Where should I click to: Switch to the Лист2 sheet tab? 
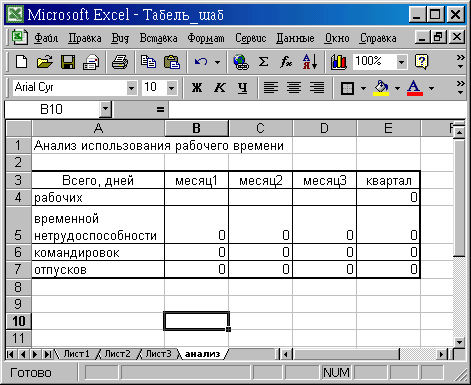[x=117, y=354]
